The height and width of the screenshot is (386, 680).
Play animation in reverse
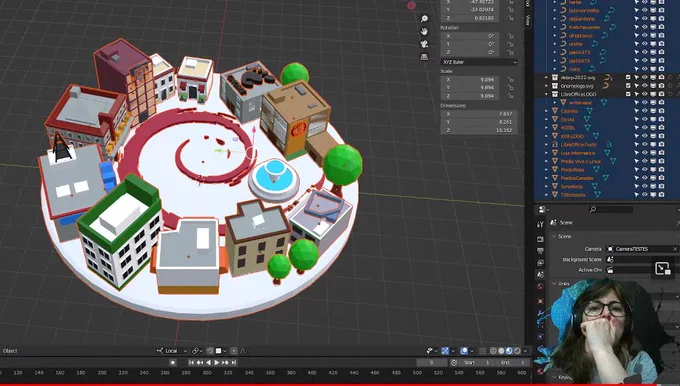pos(209,363)
